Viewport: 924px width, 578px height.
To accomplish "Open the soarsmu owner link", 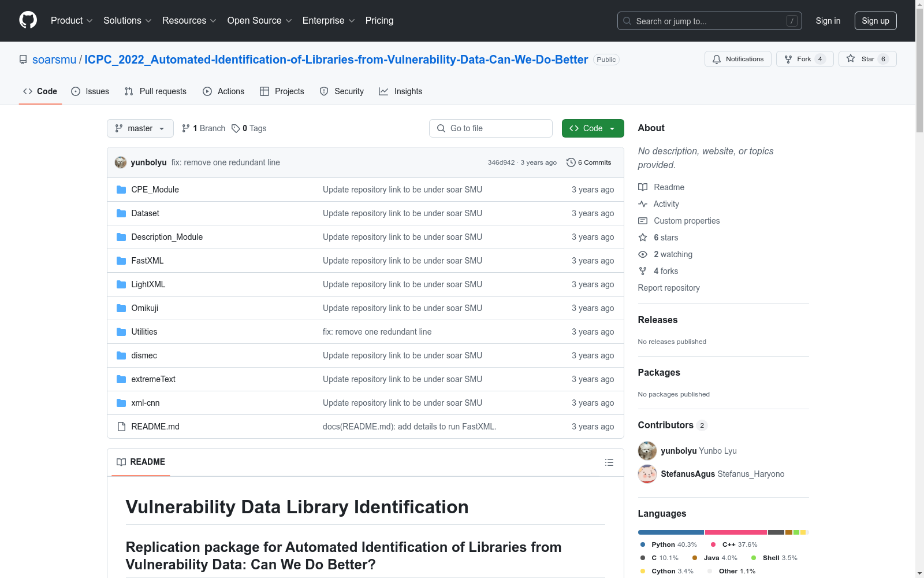I will pyautogui.click(x=54, y=60).
